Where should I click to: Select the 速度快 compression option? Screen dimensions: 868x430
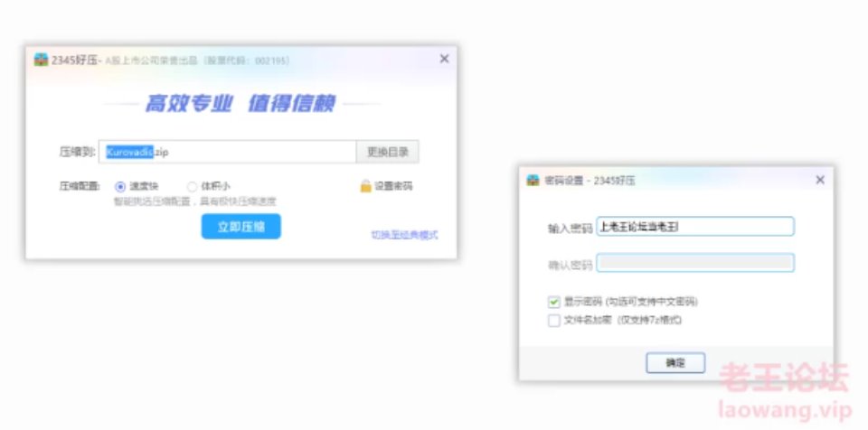tap(120, 186)
